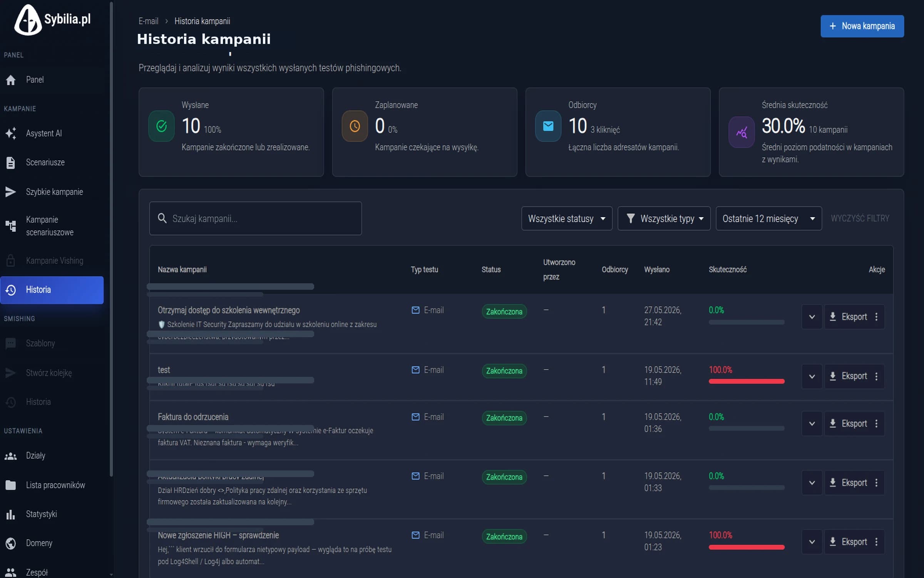
Task: Open the Wszystkie typy filter dropdown
Action: [x=664, y=218]
